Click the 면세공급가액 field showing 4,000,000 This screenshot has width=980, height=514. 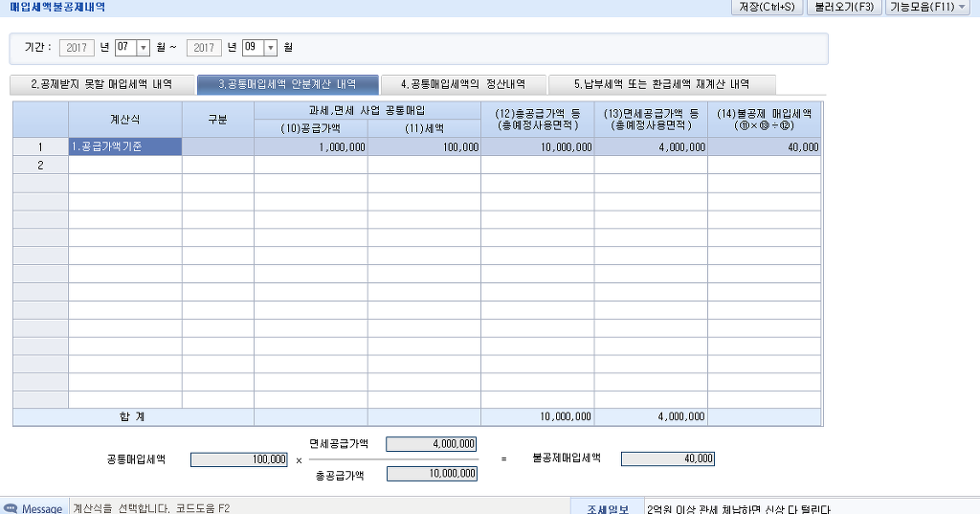point(432,444)
